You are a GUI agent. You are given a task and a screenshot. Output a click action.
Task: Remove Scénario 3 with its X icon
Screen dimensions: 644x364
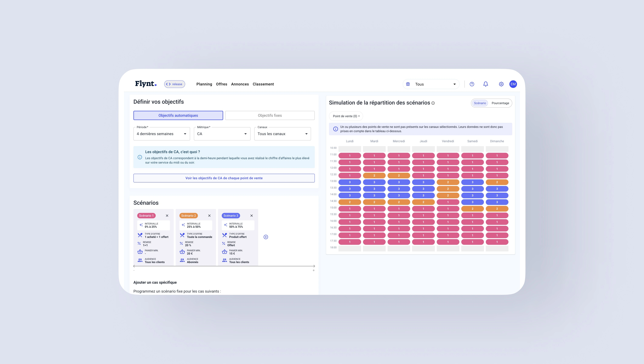click(x=252, y=216)
